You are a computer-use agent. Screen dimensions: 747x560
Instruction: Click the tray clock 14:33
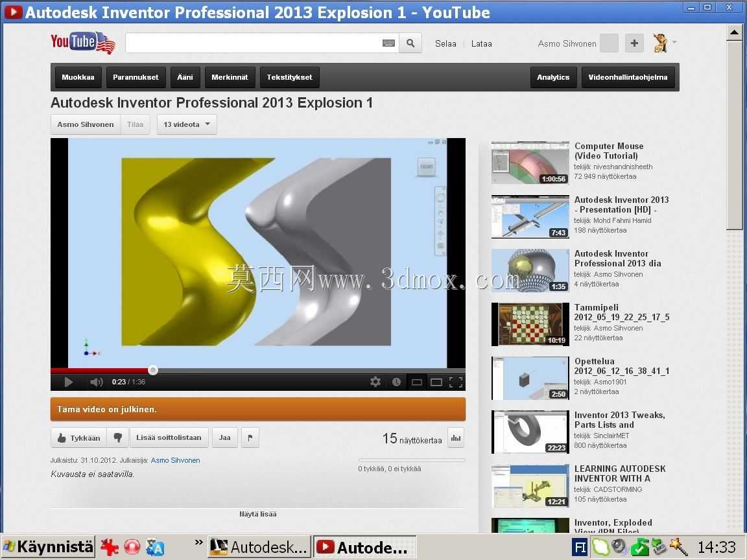pos(717,547)
